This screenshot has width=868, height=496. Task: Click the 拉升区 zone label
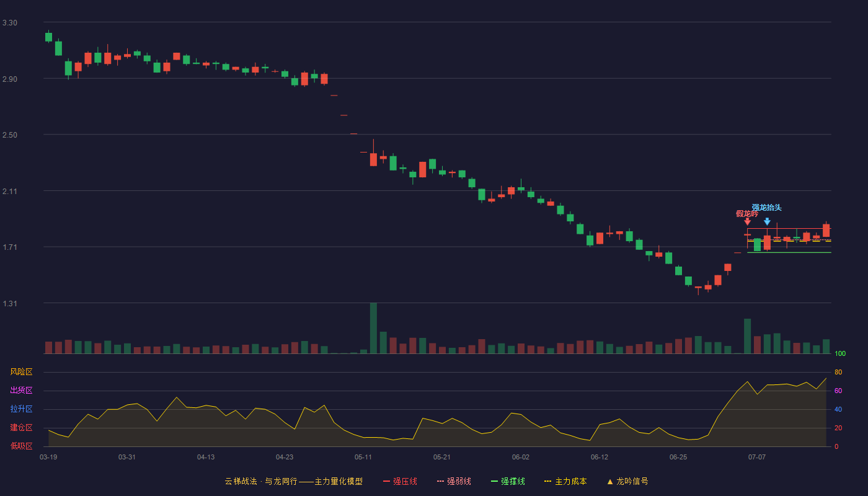(x=21, y=409)
